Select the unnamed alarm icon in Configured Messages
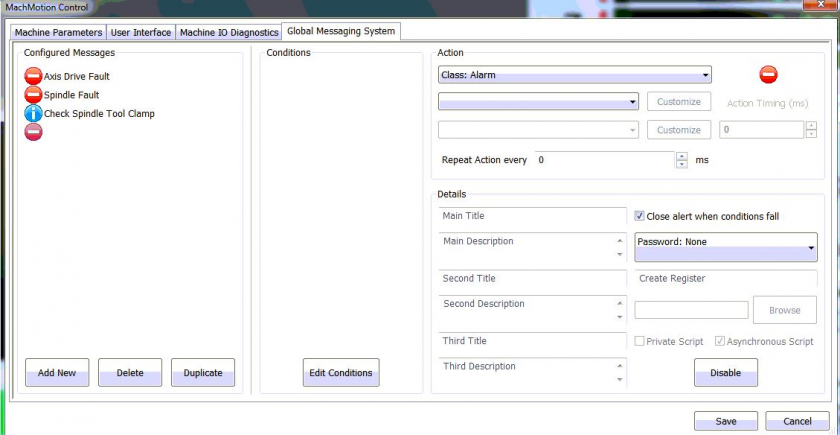 click(x=33, y=132)
